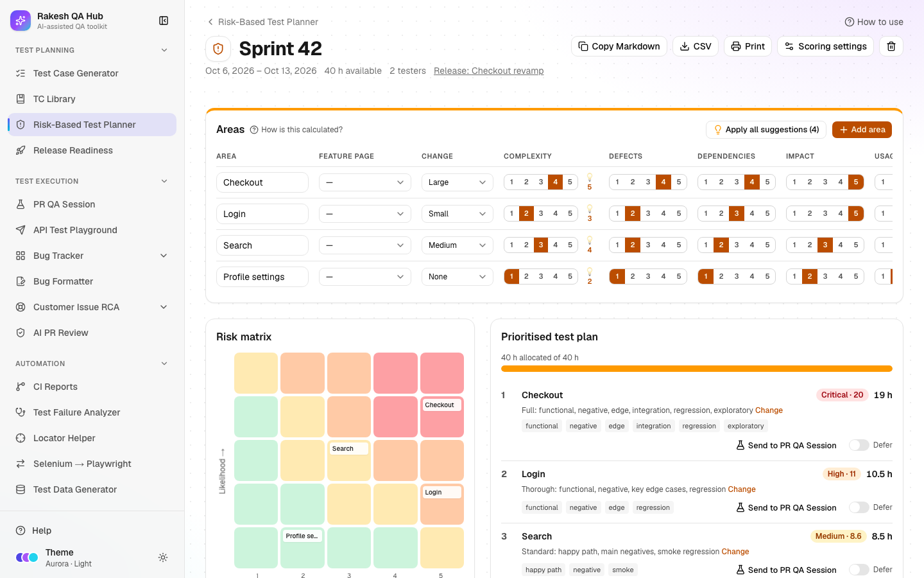This screenshot has height=578, width=924.
Task: Click the Rakesh QA Hub logo
Action: click(21, 21)
